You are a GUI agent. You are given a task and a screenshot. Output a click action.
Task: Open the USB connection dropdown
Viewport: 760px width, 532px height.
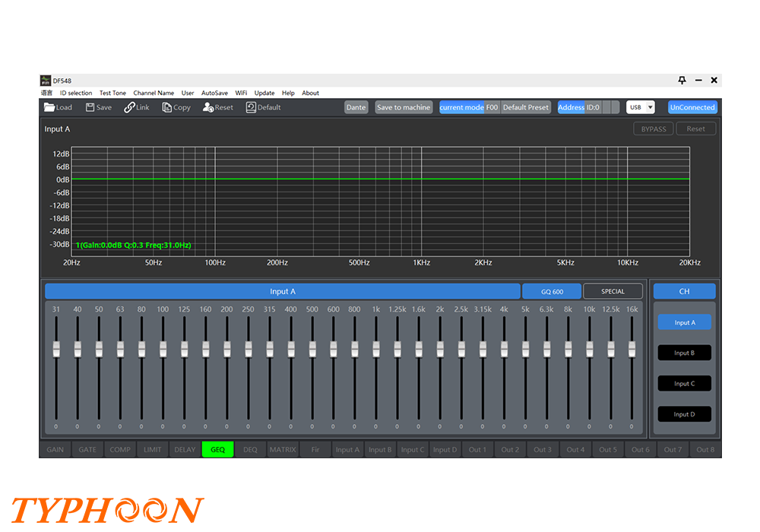pyautogui.click(x=641, y=107)
